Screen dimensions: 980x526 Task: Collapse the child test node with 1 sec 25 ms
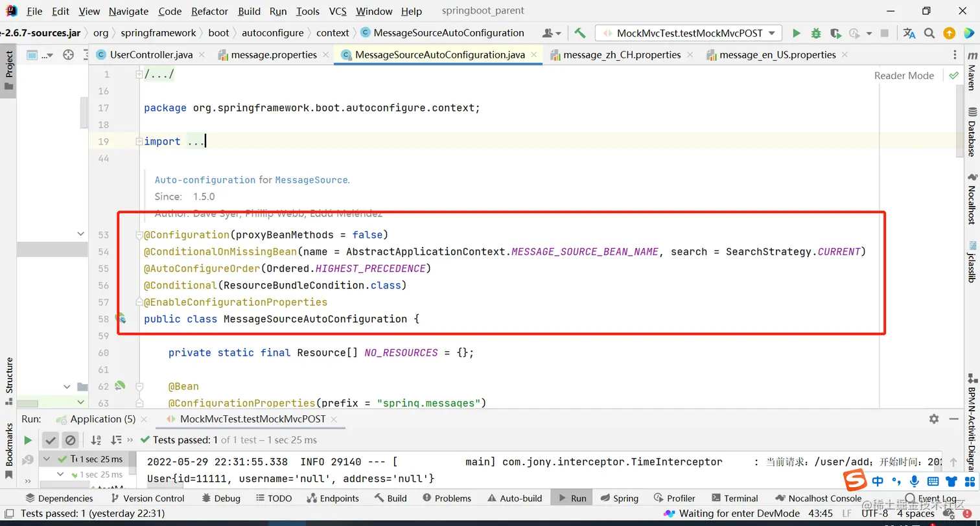(60, 474)
